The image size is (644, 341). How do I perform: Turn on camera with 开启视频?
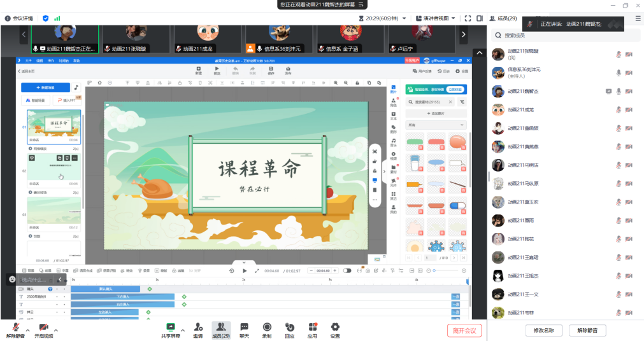click(x=44, y=330)
